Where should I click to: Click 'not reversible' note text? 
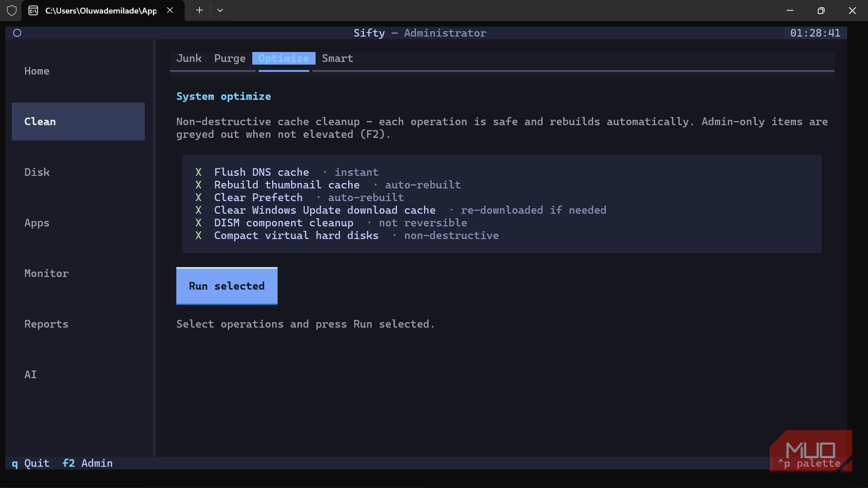[423, 223]
